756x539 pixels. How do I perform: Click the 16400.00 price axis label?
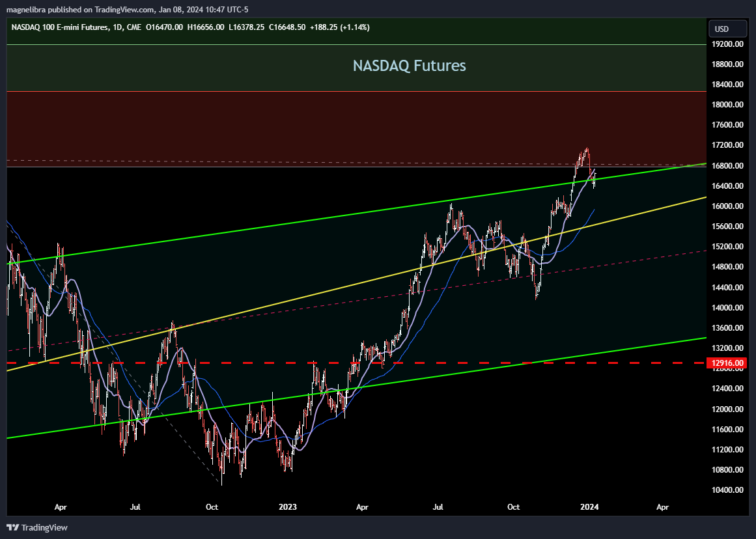pos(727,186)
